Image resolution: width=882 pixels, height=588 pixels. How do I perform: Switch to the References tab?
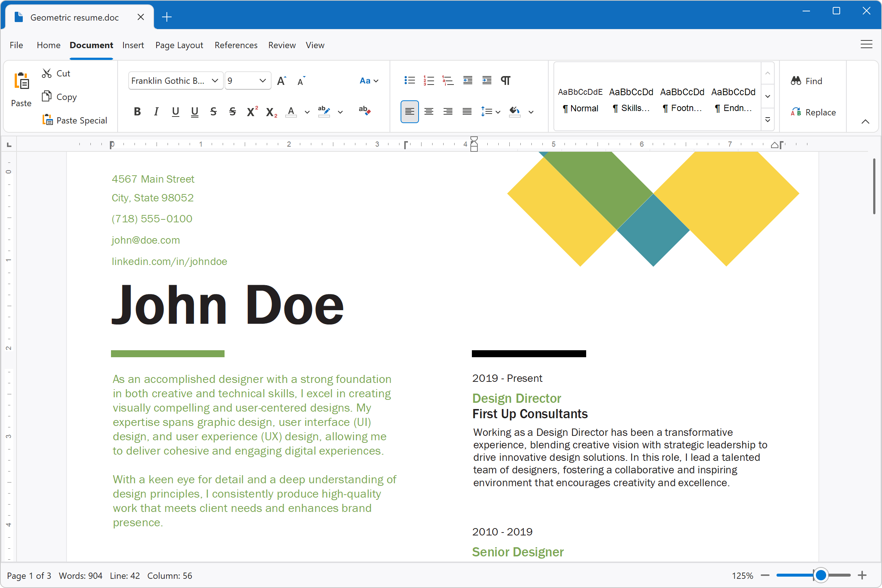236,45
